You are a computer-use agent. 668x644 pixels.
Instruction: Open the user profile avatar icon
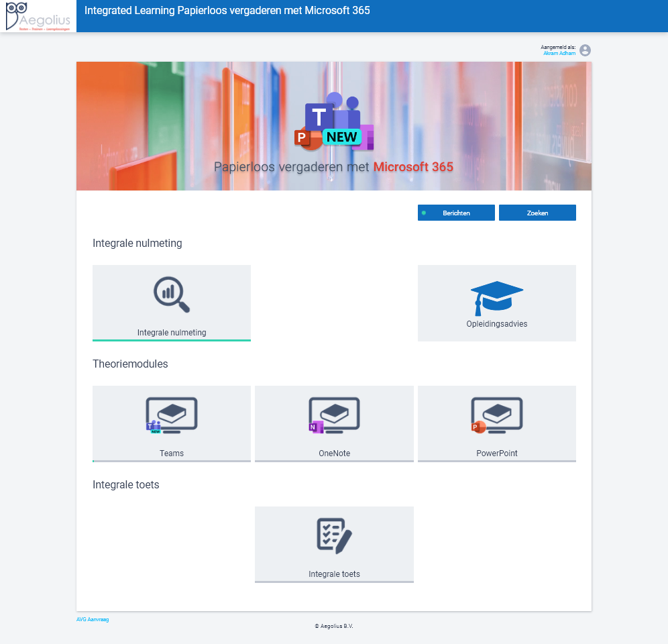tap(585, 50)
